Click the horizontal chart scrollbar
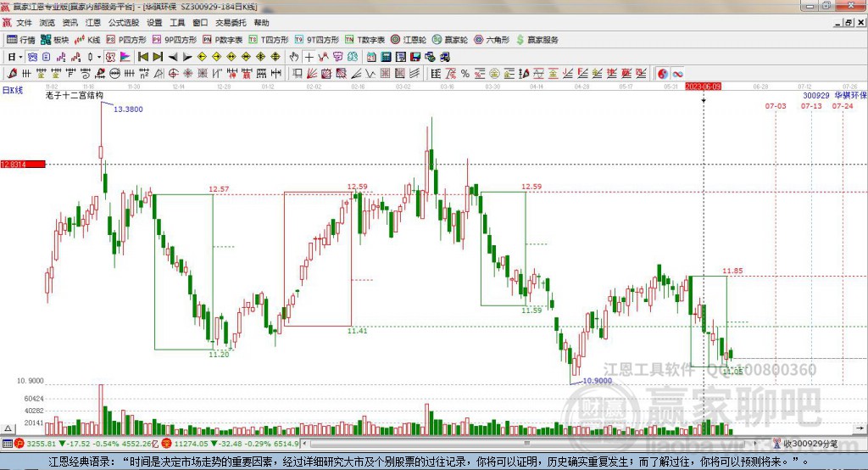868x470 pixels. pos(529,444)
